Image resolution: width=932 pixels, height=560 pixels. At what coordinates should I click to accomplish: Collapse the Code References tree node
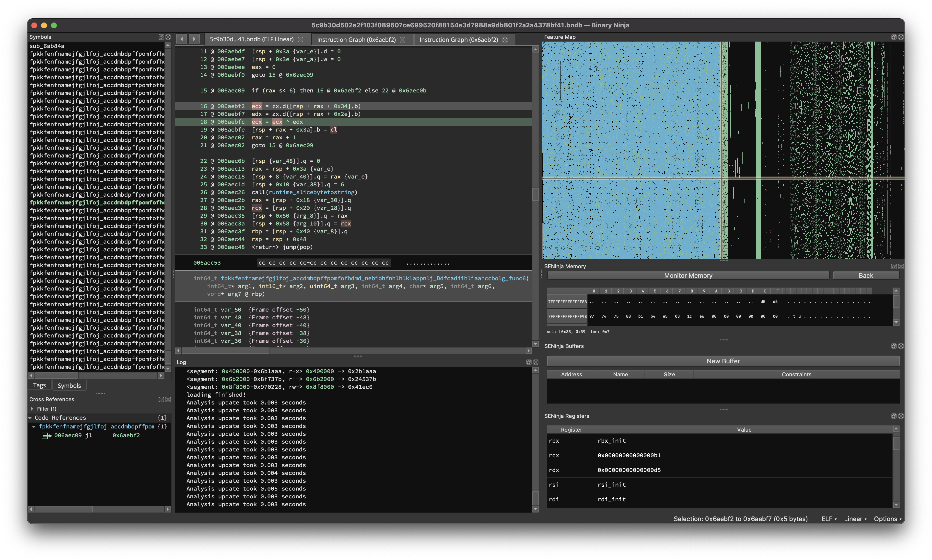(30, 418)
